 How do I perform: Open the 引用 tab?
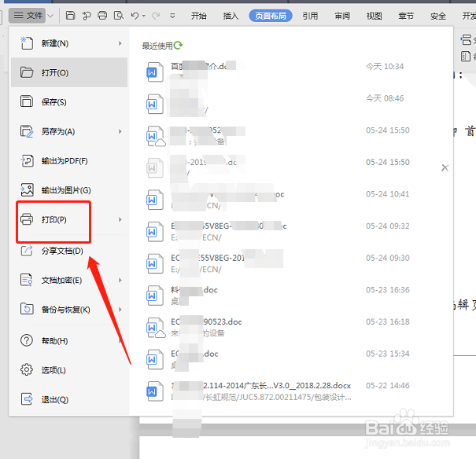pos(310,16)
